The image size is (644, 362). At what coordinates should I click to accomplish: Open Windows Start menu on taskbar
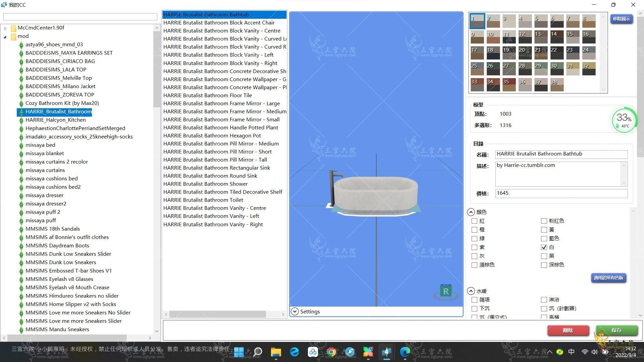tap(239, 352)
